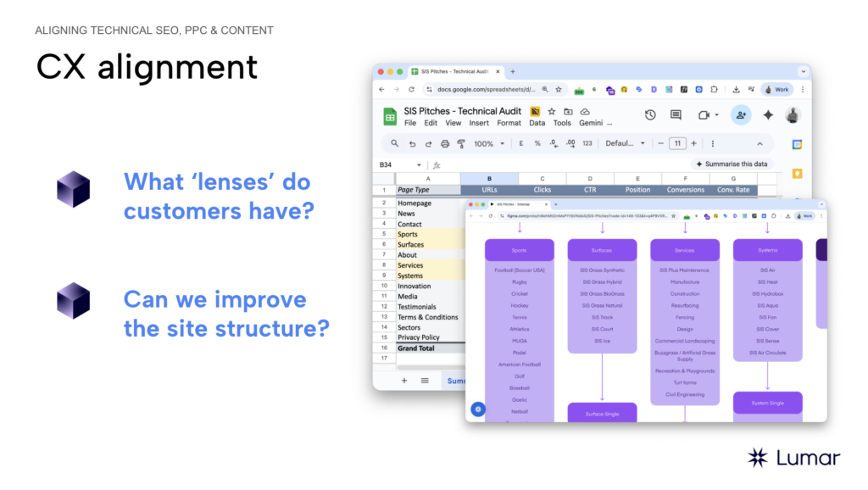The height and width of the screenshot is (490, 868).
Task: Open the Default font dropdown
Action: tap(625, 143)
